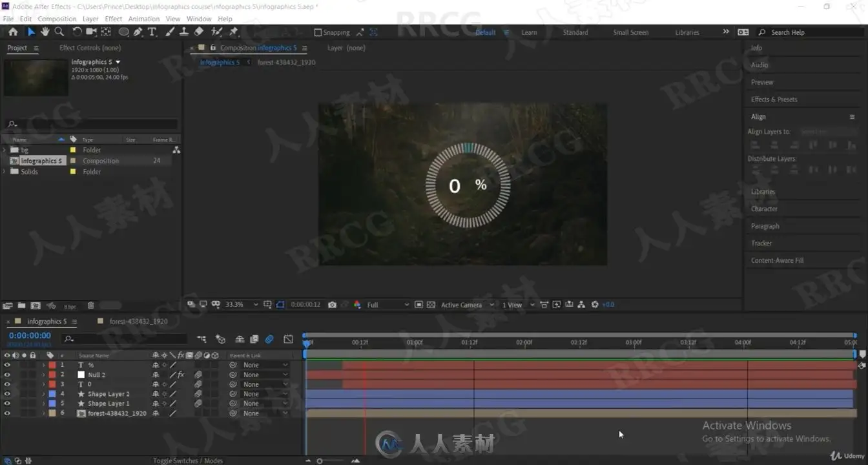
Task: Hide the Null 2 layer
Action: point(7,375)
